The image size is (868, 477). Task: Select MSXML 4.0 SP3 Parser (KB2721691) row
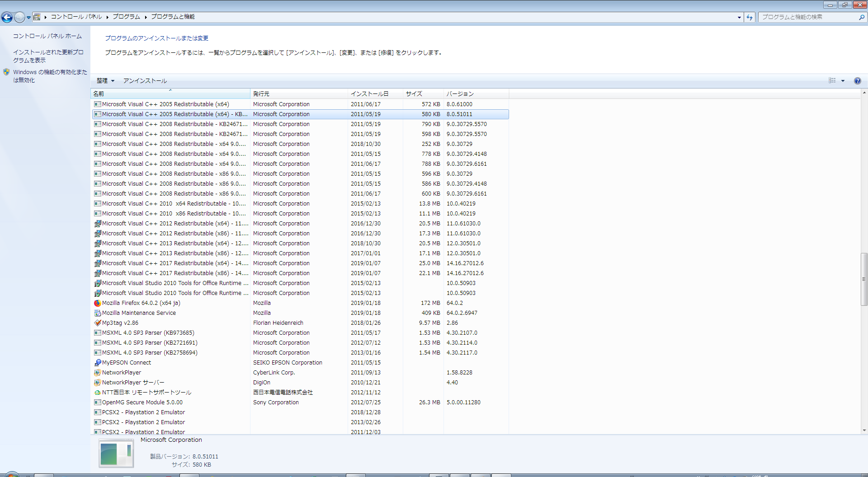coord(301,343)
